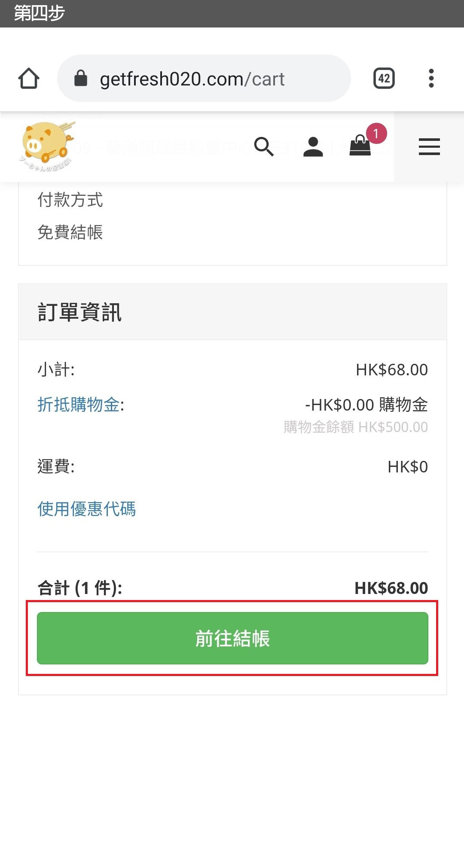This screenshot has height=868, width=464.
Task: Click the 使用優惠代碼 link
Action: (87, 509)
